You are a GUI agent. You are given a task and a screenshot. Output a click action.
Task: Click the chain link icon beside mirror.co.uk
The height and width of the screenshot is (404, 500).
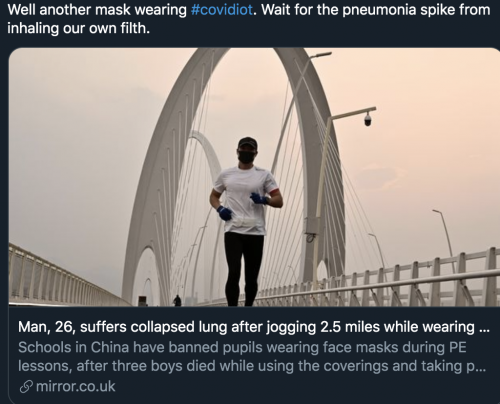(x=26, y=387)
